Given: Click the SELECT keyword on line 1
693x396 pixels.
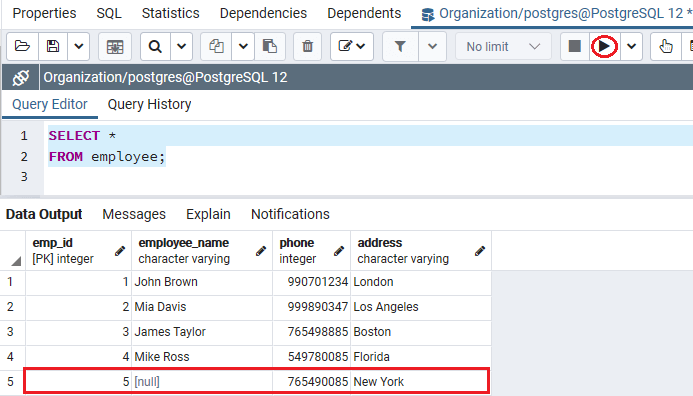Looking at the screenshot, I should pos(74,136).
